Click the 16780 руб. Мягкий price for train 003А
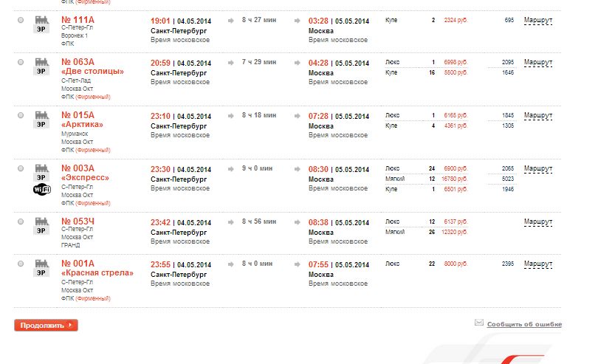Viewport: 598px width, 364px height. (456, 179)
